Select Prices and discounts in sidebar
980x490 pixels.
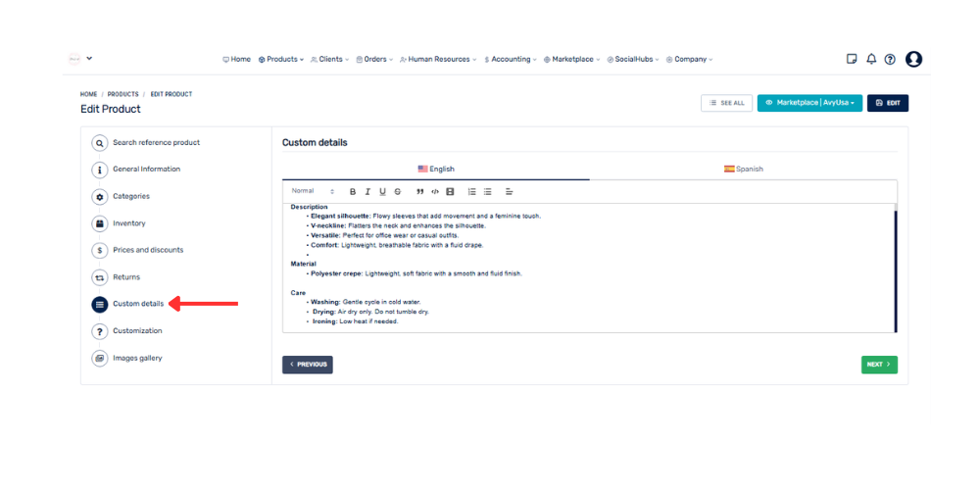point(147,250)
